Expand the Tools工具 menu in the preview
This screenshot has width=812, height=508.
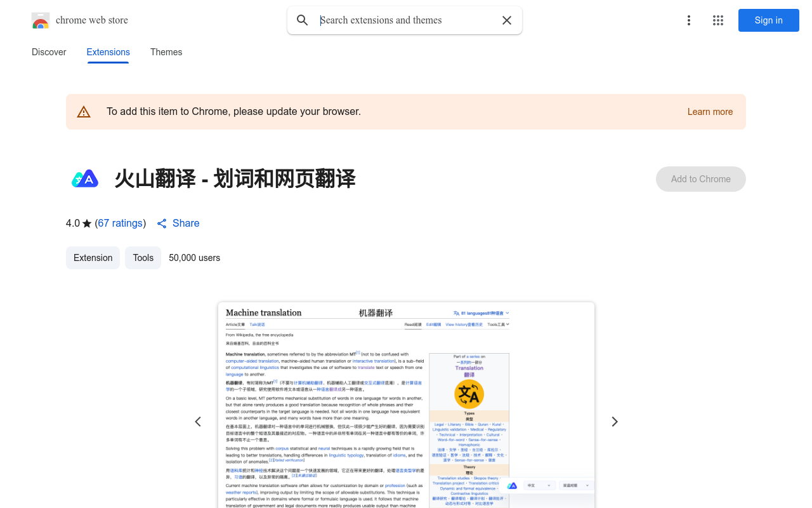coord(496,324)
